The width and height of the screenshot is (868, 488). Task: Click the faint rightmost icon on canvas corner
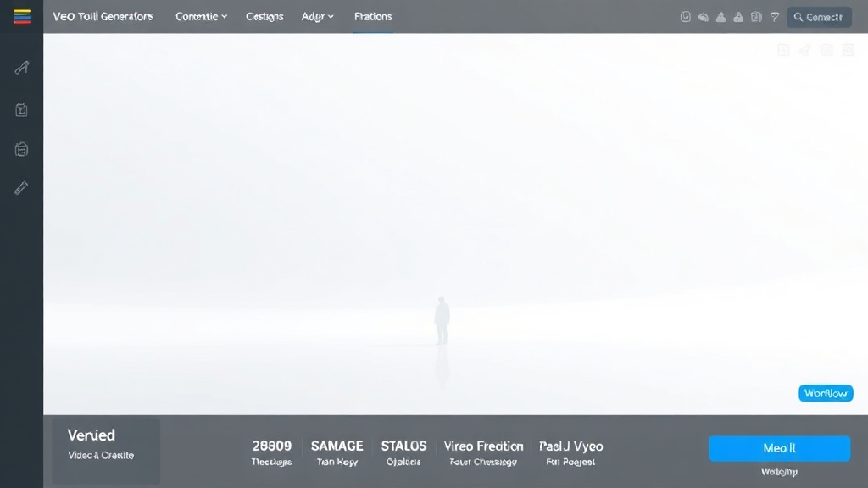[848, 50]
